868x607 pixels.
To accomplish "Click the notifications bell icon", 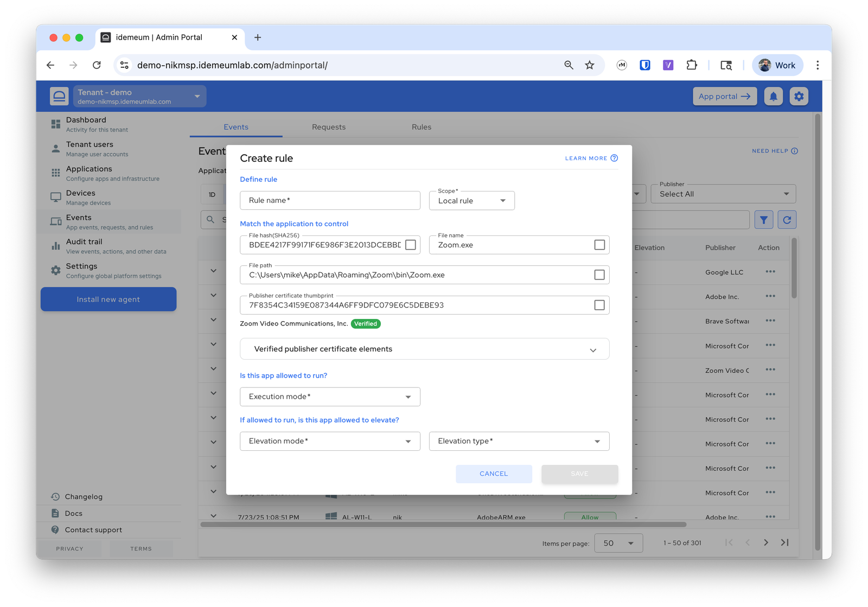I will (773, 97).
